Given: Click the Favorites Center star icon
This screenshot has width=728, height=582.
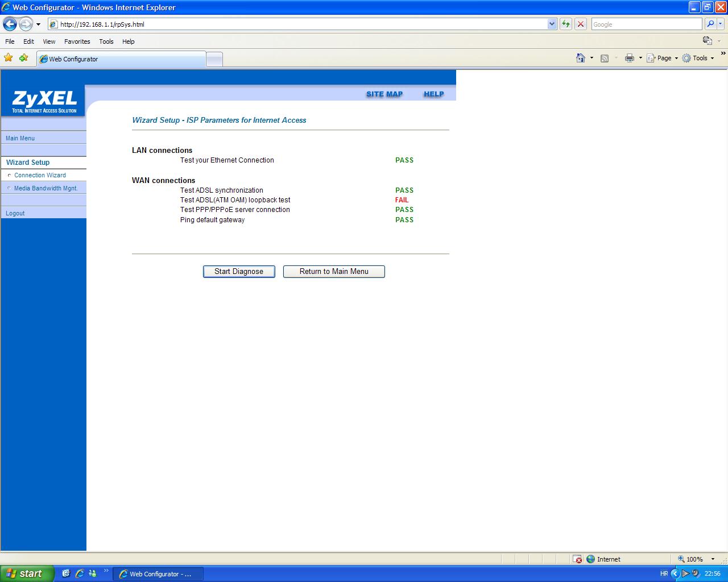Looking at the screenshot, I should pyautogui.click(x=9, y=57).
